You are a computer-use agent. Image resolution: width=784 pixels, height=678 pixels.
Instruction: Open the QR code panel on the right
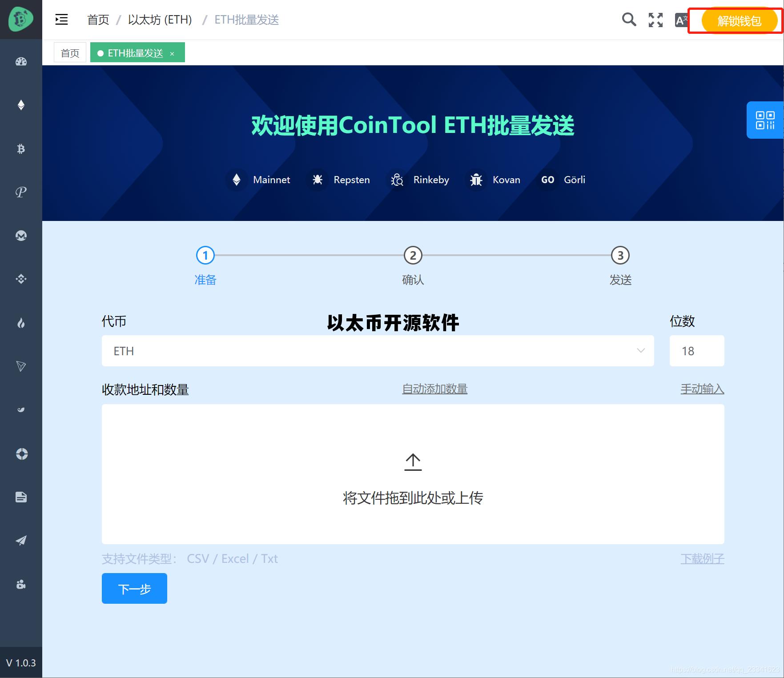765,120
